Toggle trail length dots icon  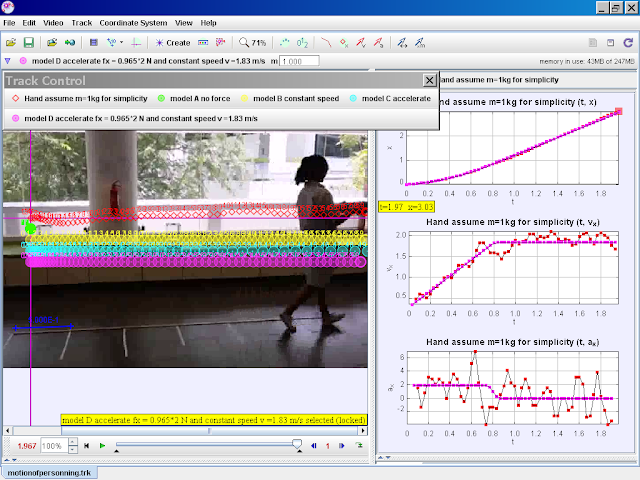pos(284,42)
